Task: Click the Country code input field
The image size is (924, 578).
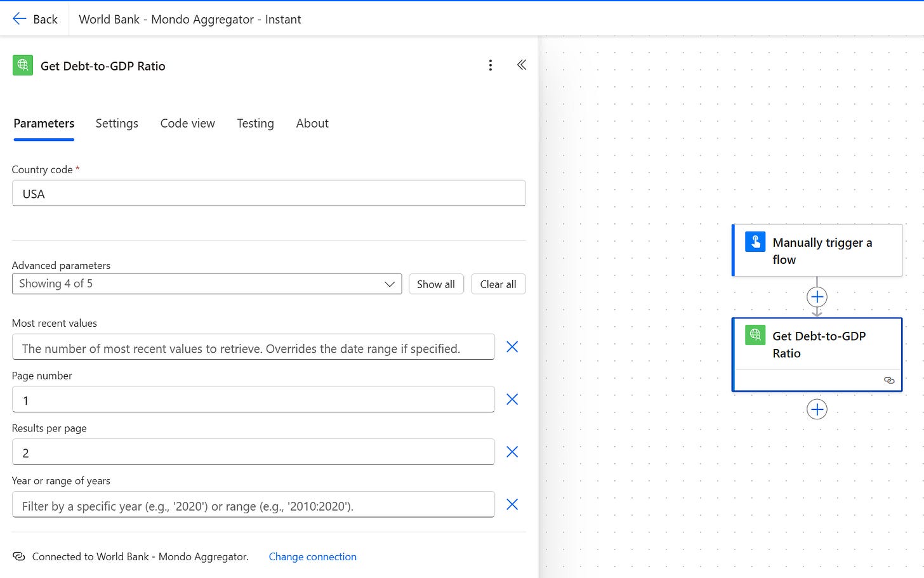Action: click(268, 194)
